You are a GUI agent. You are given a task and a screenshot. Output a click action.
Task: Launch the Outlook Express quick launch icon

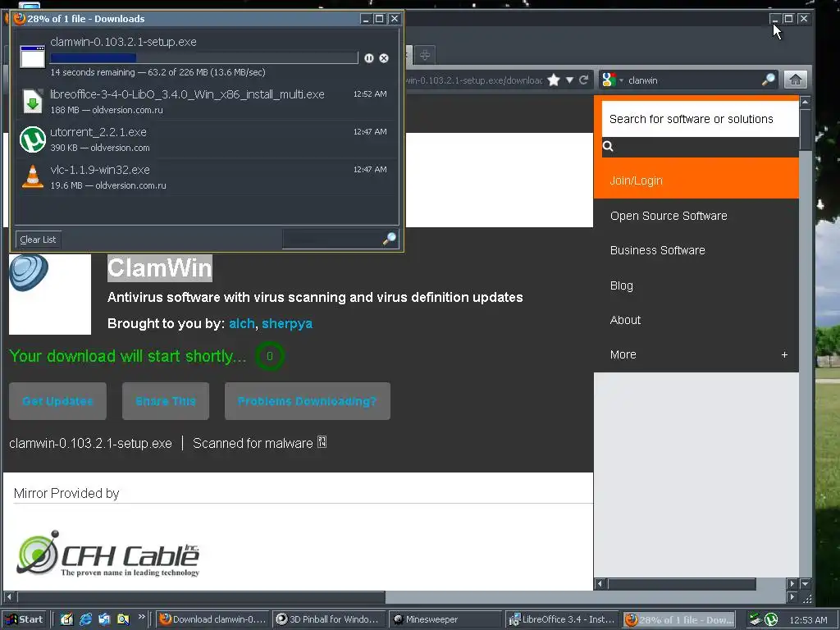[104, 619]
